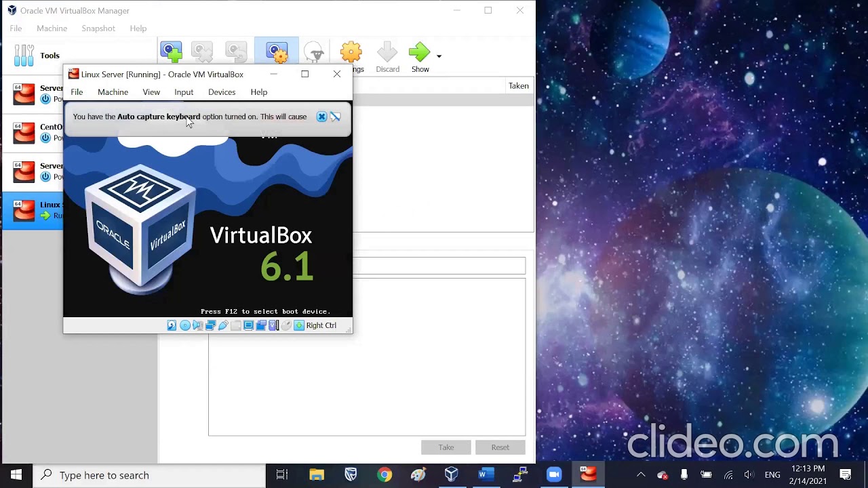Show hidden system tray icons
The width and height of the screenshot is (868, 488).
click(641, 475)
